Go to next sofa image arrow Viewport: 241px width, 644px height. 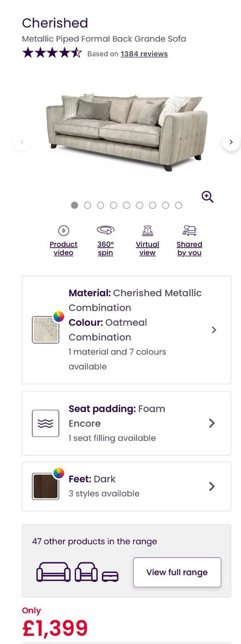[231, 142]
